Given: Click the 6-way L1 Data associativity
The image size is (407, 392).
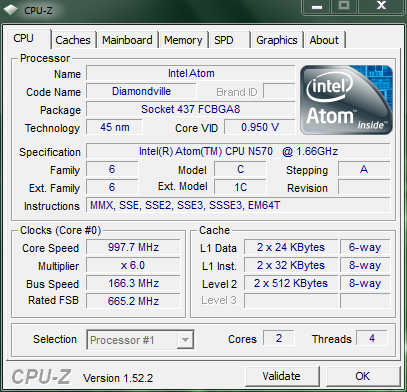Looking at the screenshot, I should [365, 247].
